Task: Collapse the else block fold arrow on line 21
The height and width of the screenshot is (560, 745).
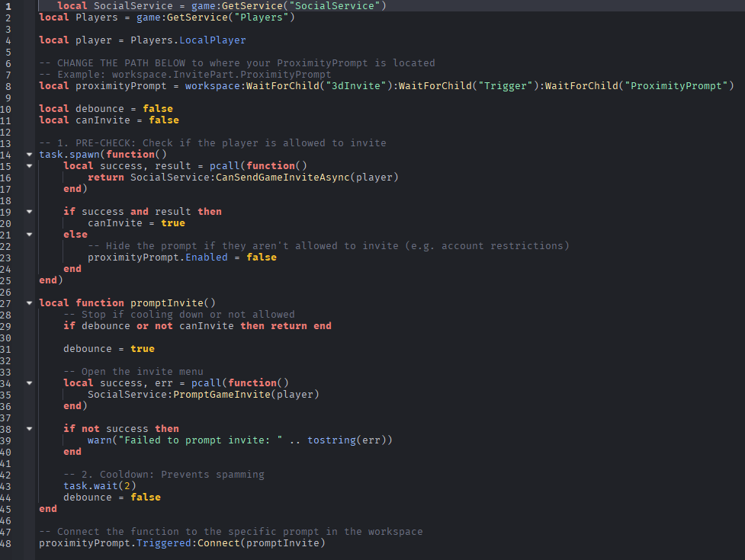Action: (x=30, y=235)
